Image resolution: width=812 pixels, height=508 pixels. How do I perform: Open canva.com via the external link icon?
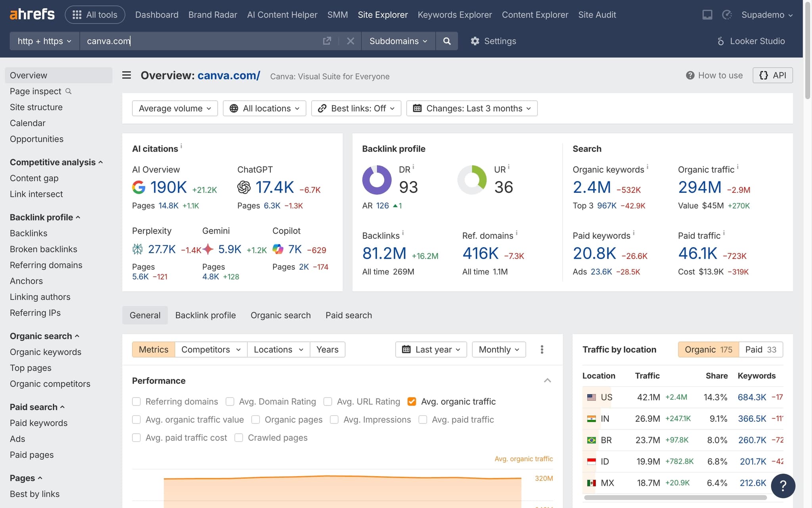click(327, 41)
